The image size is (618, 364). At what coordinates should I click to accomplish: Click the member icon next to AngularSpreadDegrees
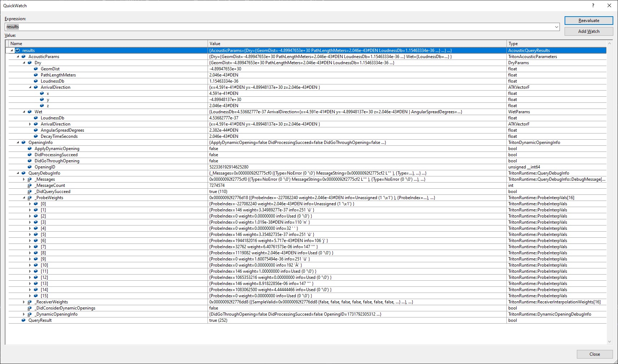pos(35,130)
